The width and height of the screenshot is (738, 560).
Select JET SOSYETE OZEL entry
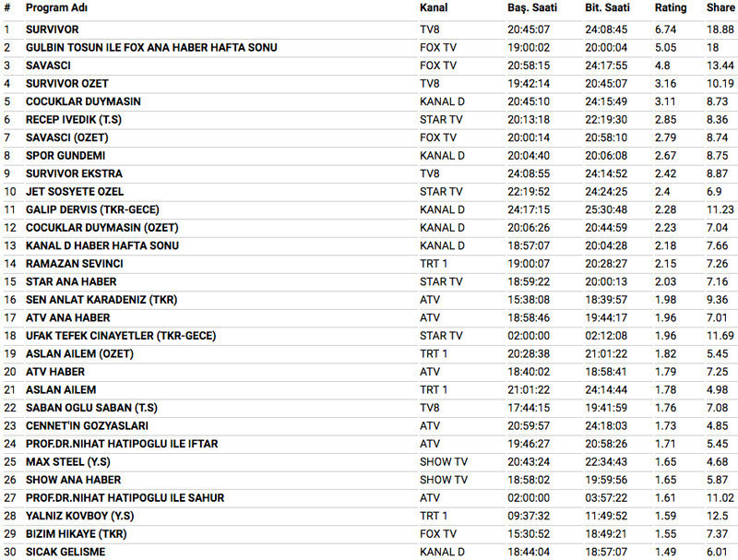pyautogui.click(x=74, y=192)
